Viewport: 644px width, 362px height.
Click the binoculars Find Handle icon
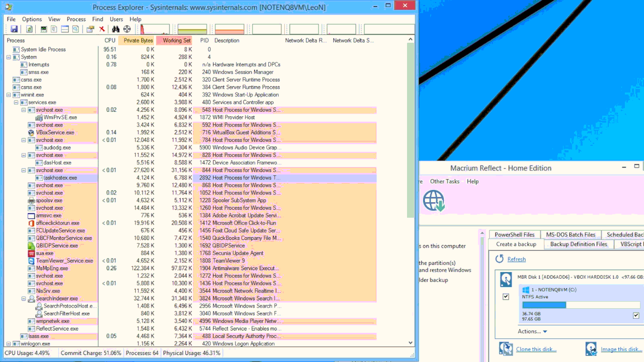point(116,29)
